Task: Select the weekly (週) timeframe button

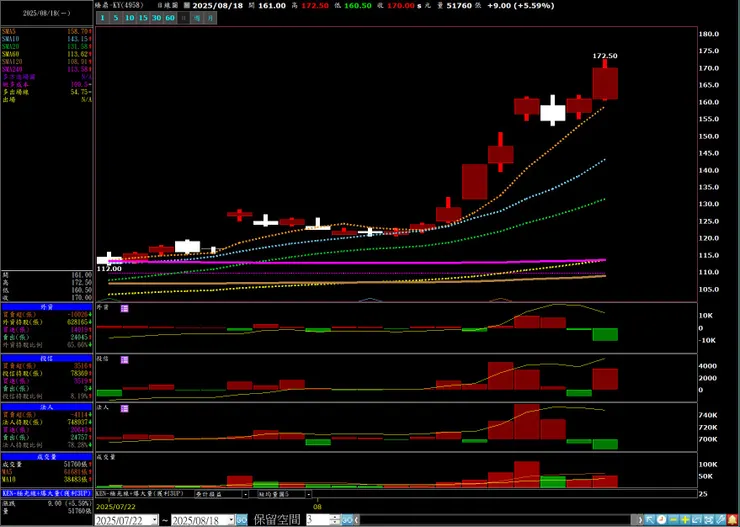Action: click(197, 18)
